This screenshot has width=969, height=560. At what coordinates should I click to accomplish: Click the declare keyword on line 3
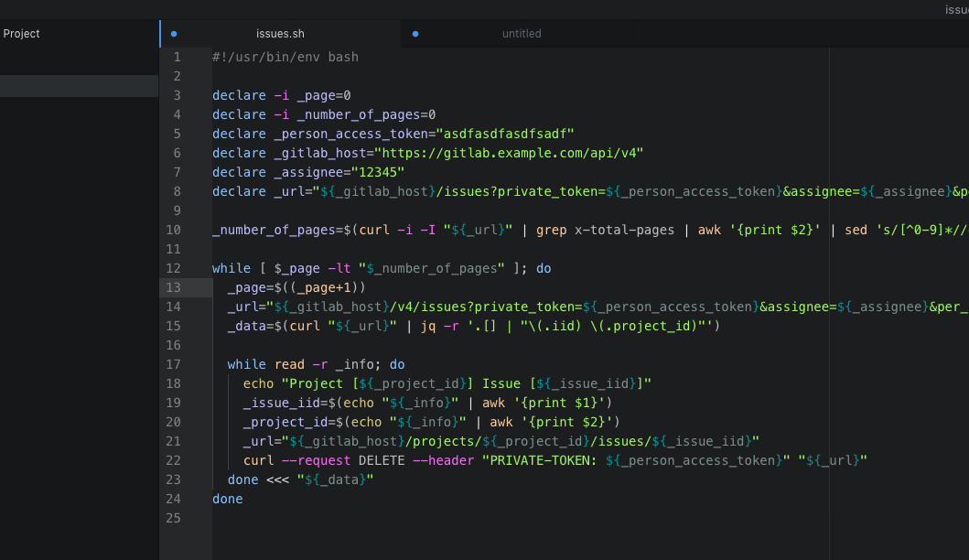(x=239, y=95)
